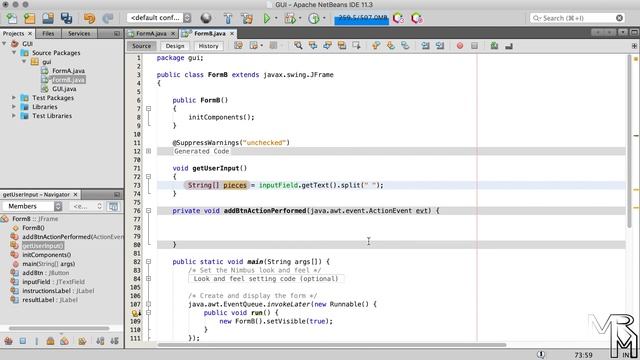Viewport: 640px width, 360px height.
Task: Click the Undo arrow icon
Action: (x=89, y=18)
